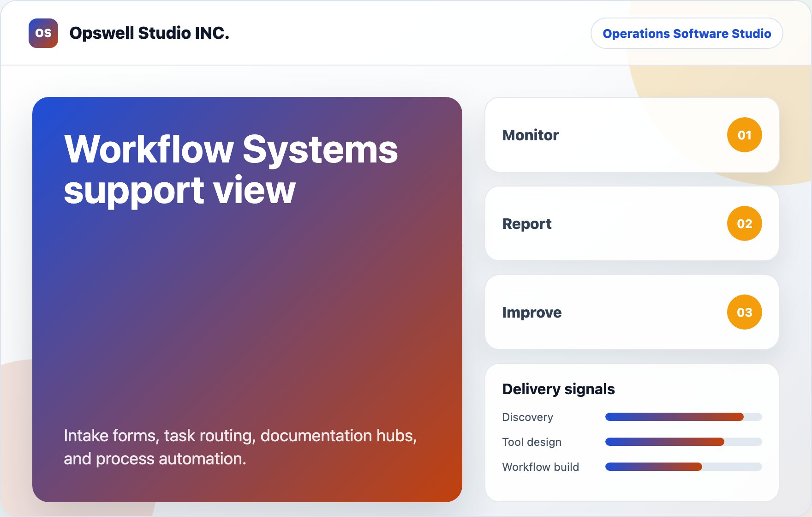812x517 pixels.
Task: Click the Tool design label
Action: 531,442
